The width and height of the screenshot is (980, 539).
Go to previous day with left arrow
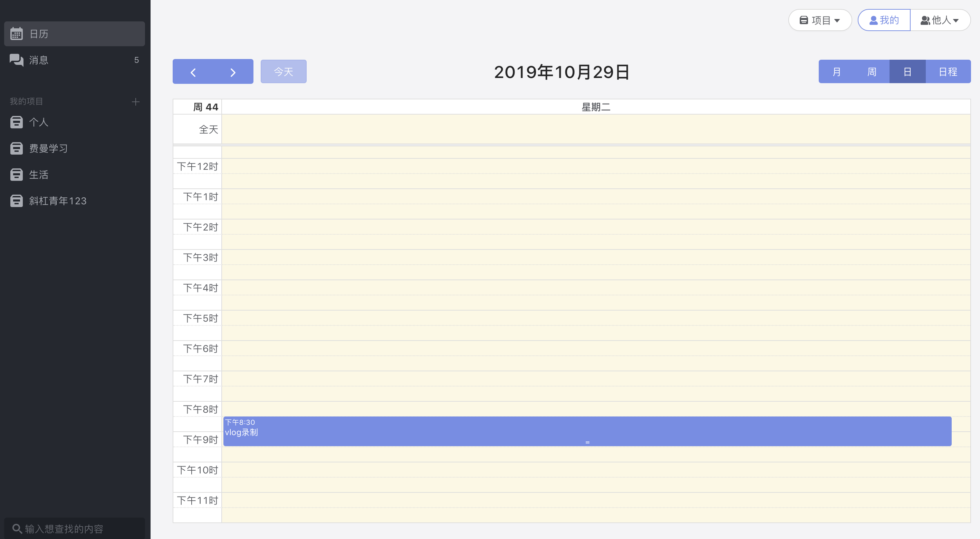click(193, 72)
